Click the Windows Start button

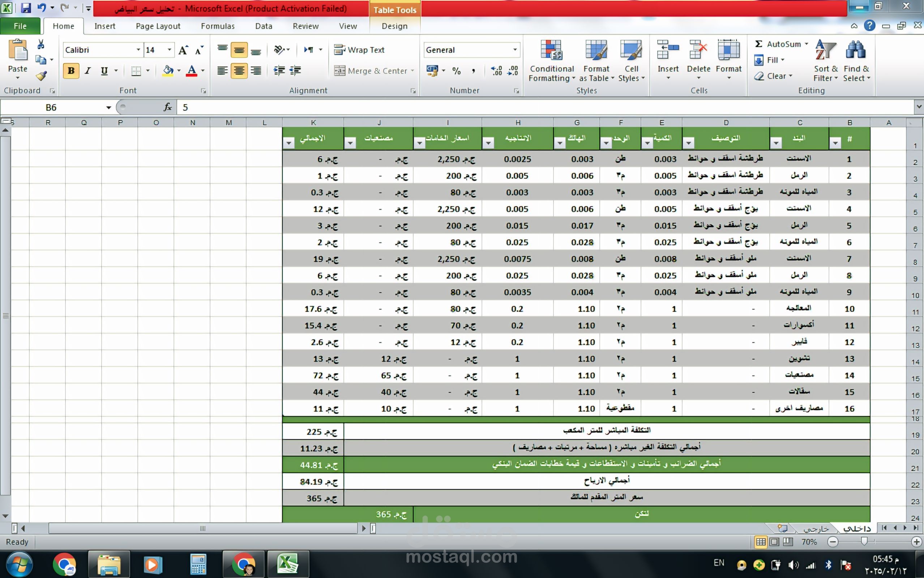[x=19, y=564]
